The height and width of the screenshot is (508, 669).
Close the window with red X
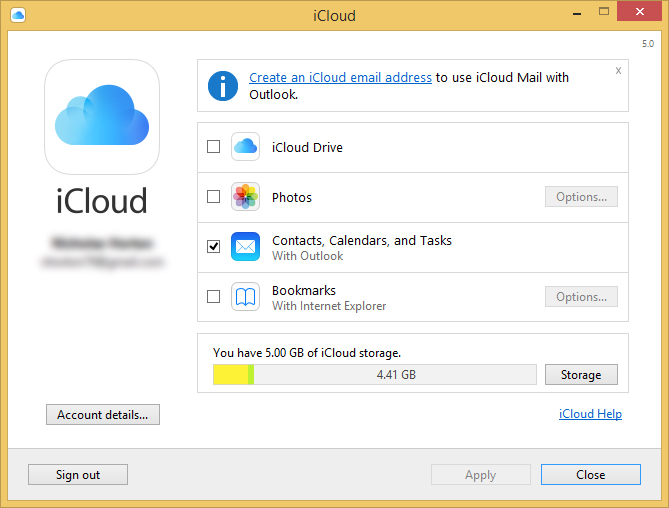point(640,12)
